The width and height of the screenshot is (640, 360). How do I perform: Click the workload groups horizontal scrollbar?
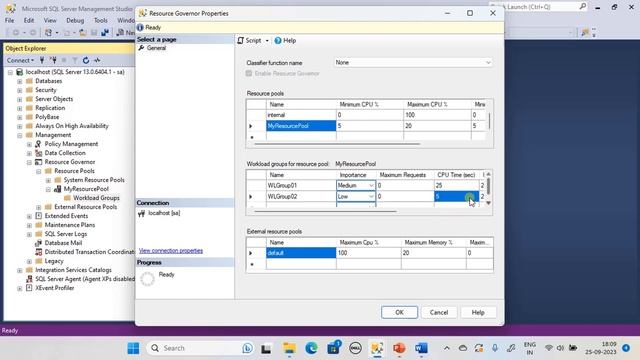pyautogui.click(x=325, y=211)
